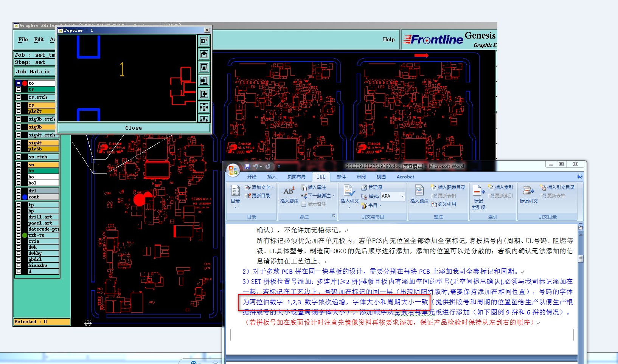Expand 目录 table of contents dropdown
Screen dimensions: 618x364
tap(235, 207)
